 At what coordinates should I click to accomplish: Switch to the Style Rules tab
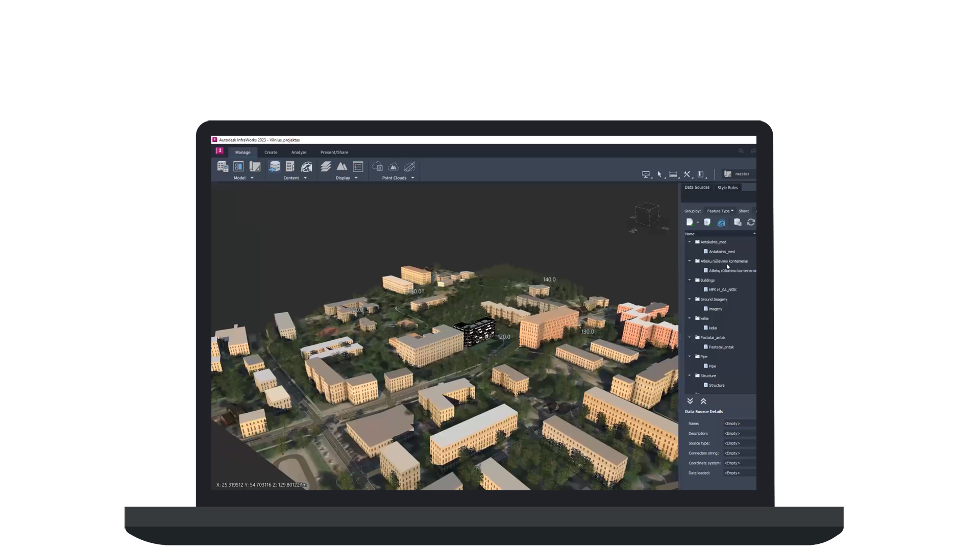[727, 188]
